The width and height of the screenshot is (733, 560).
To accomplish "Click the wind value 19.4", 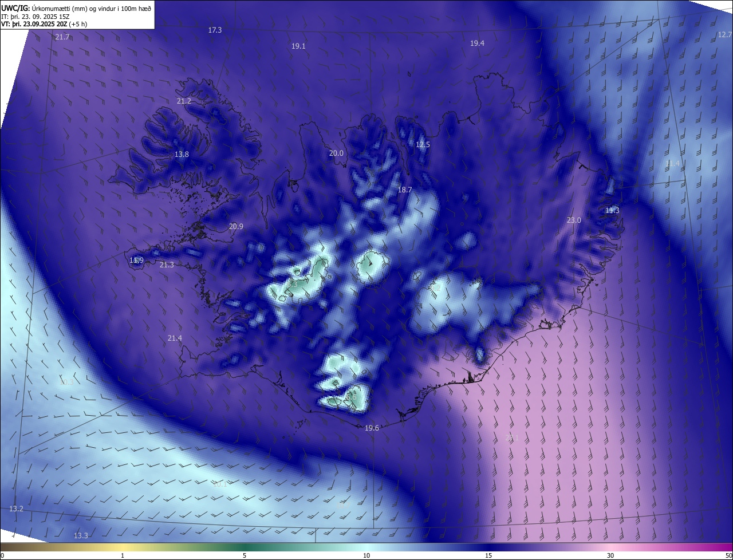I will [x=477, y=43].
